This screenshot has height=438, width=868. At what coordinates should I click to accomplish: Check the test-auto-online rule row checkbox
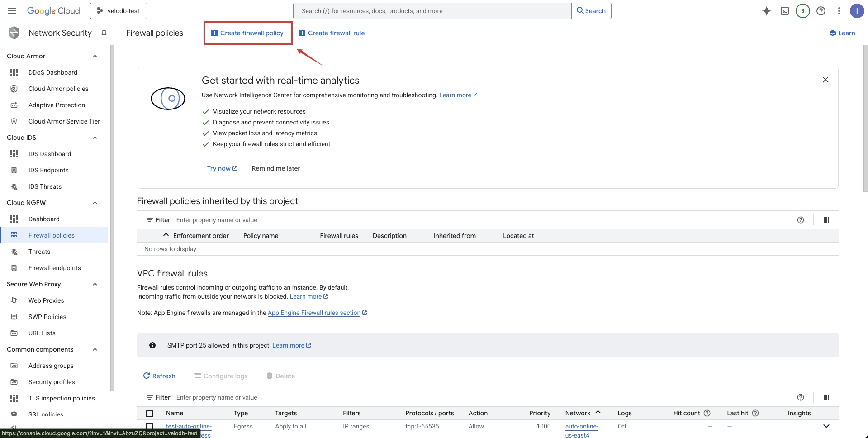click(x=150, y=426)
